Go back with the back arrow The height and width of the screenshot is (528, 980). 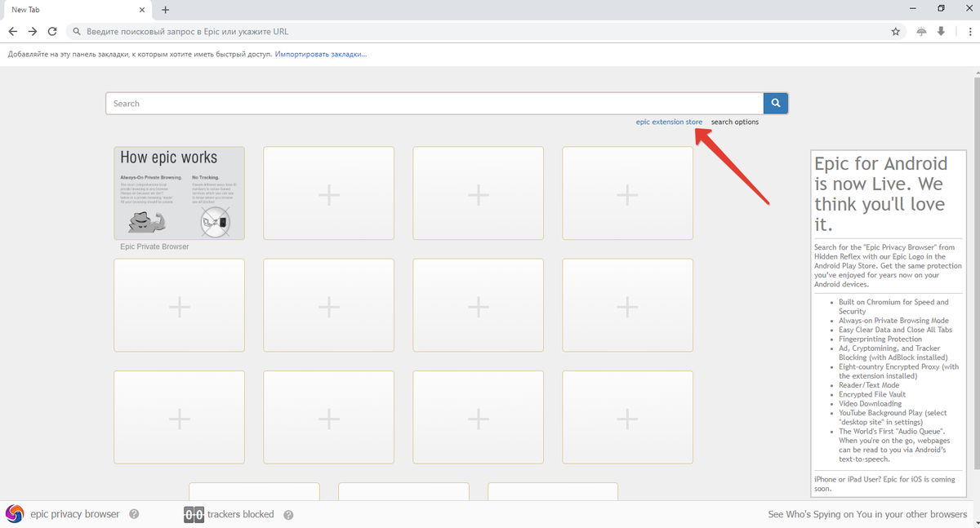pyautogui.click(x=13, y=32)
